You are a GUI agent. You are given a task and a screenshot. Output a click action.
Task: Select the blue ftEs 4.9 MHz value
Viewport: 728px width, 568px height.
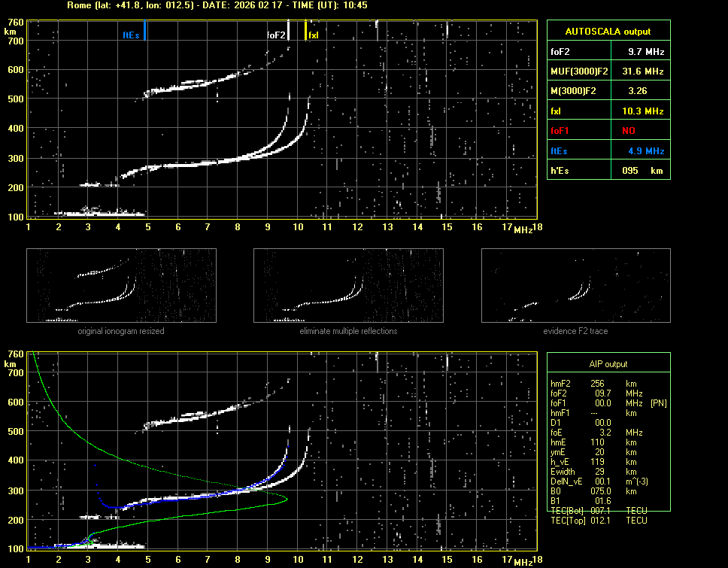[646, 151]
